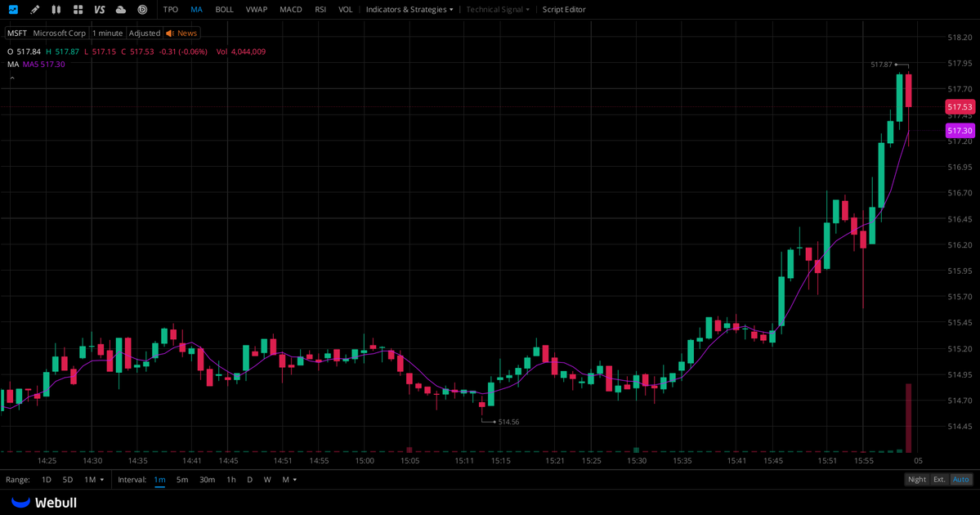Open the Script Editor

click(564, 9)
